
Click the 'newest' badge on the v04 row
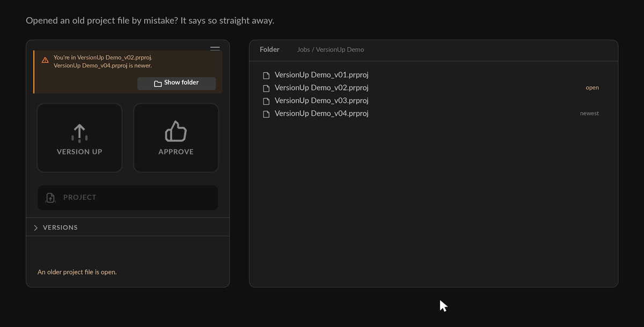pos(589,114)
